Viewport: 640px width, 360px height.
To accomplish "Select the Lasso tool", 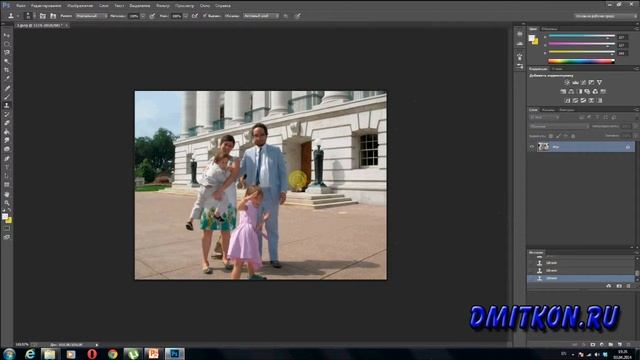I will (7, 53).
